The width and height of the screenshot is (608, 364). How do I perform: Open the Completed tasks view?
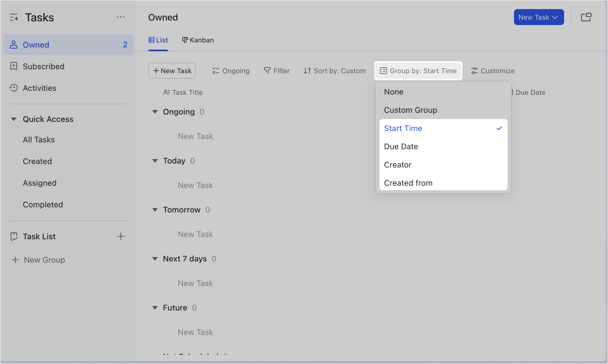tap(43, 205)
